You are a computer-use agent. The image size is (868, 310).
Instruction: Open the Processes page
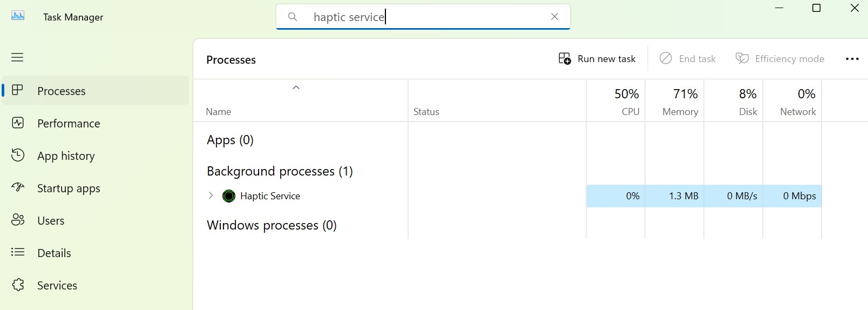(96, 91)
